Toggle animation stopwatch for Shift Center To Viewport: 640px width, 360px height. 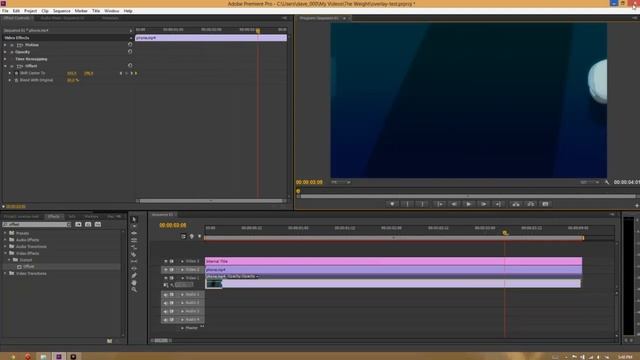(16, 73)
